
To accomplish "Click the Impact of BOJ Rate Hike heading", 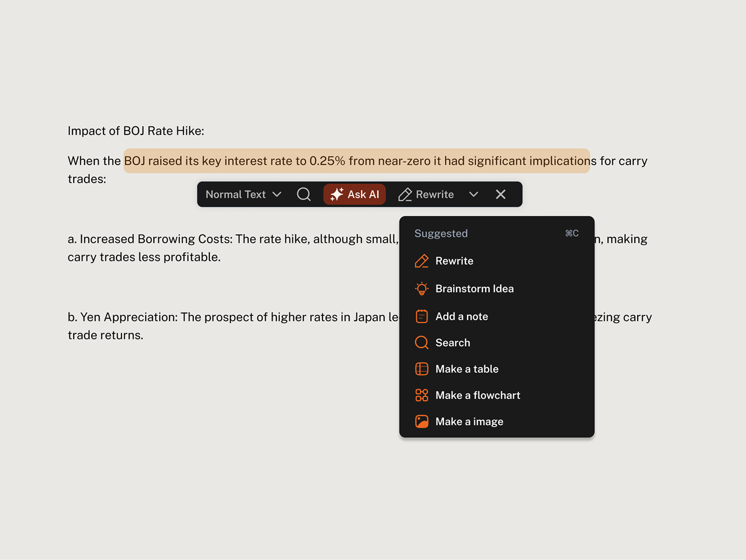I will (136, 131).
